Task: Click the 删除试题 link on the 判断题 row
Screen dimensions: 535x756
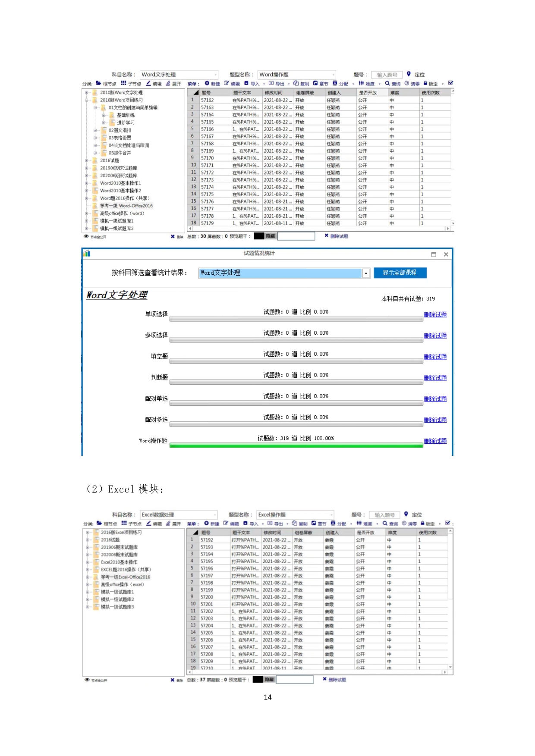Action: [435, 378]
